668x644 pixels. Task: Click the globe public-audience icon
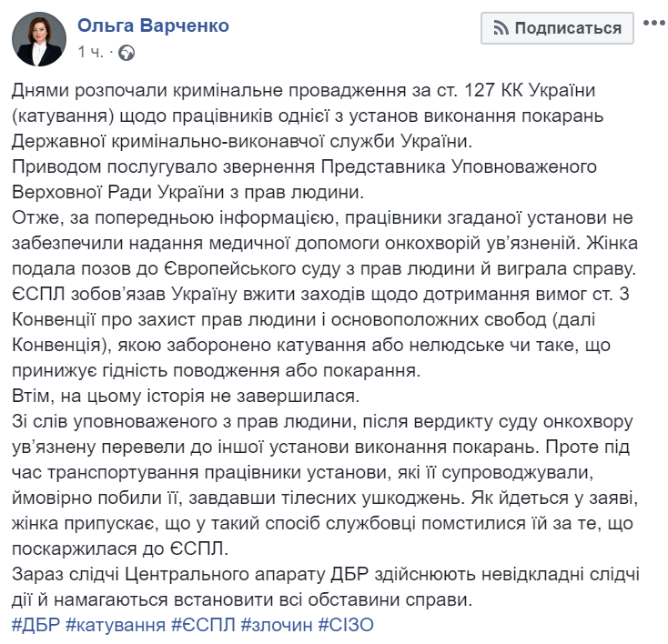point(127,53)
